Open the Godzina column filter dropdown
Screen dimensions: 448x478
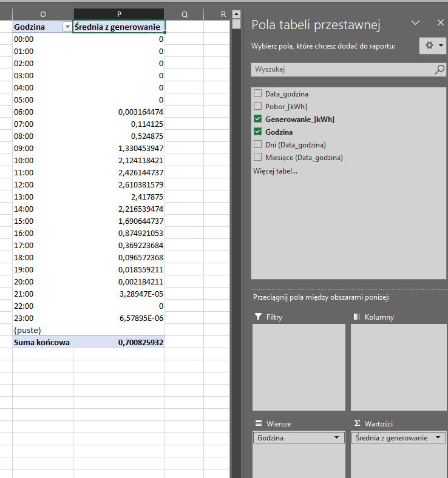(67, 27)
